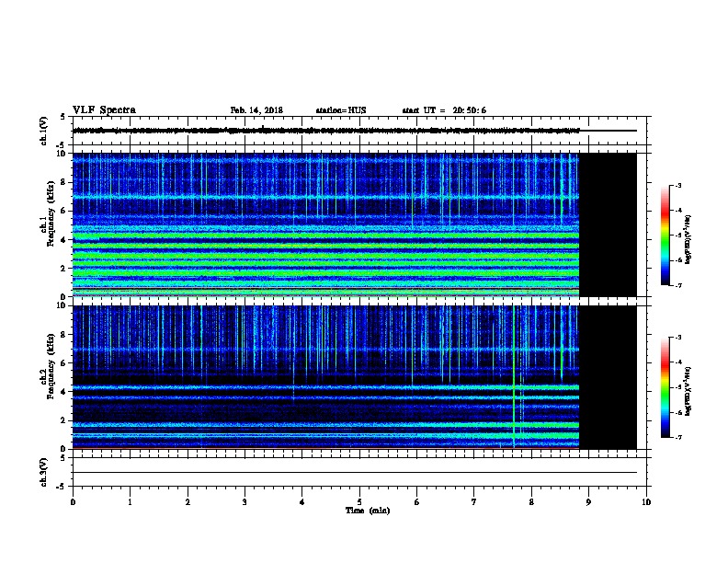Click time axis tick '4'
Viewport: 728px width, 563px height.
302,501
